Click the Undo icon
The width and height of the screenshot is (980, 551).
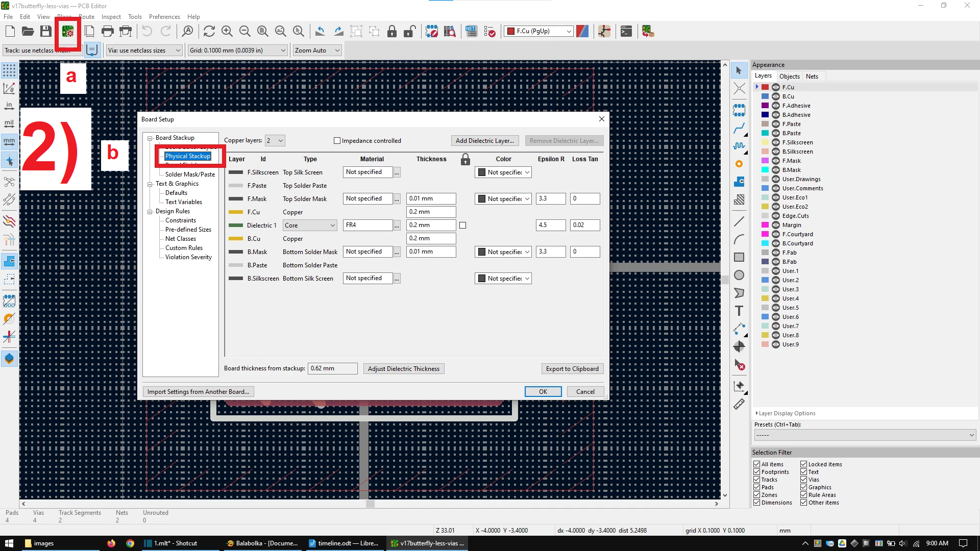[147, 31]
